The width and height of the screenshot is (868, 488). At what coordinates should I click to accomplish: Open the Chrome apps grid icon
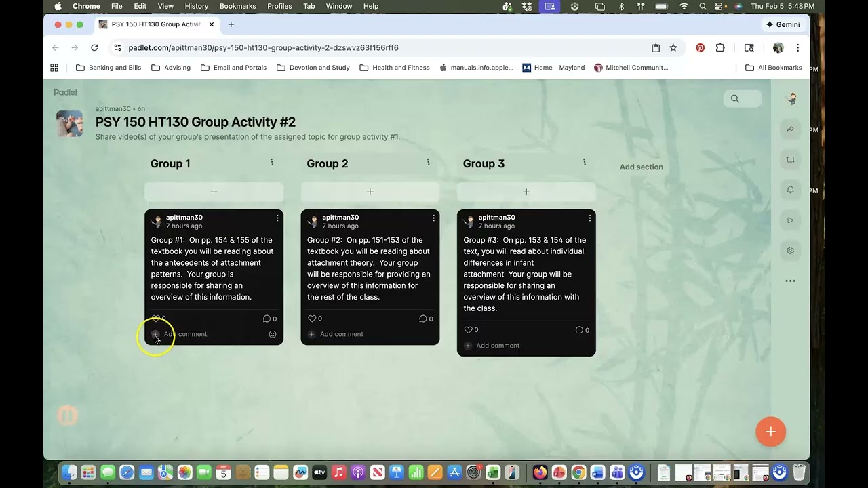54,68
